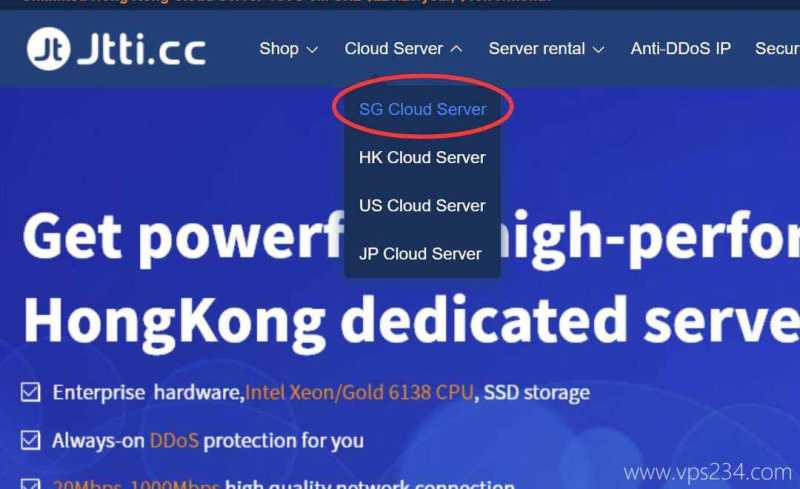
Task: Click checkmark beside network connection line
Action: point(31,484)
